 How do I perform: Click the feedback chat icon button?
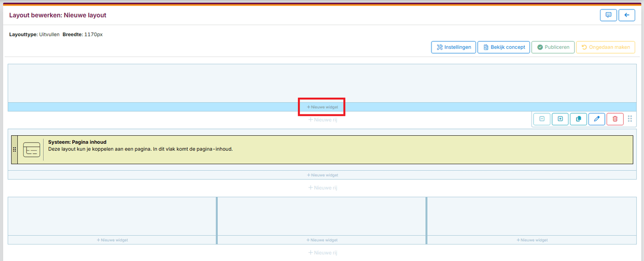pos(608,15)
